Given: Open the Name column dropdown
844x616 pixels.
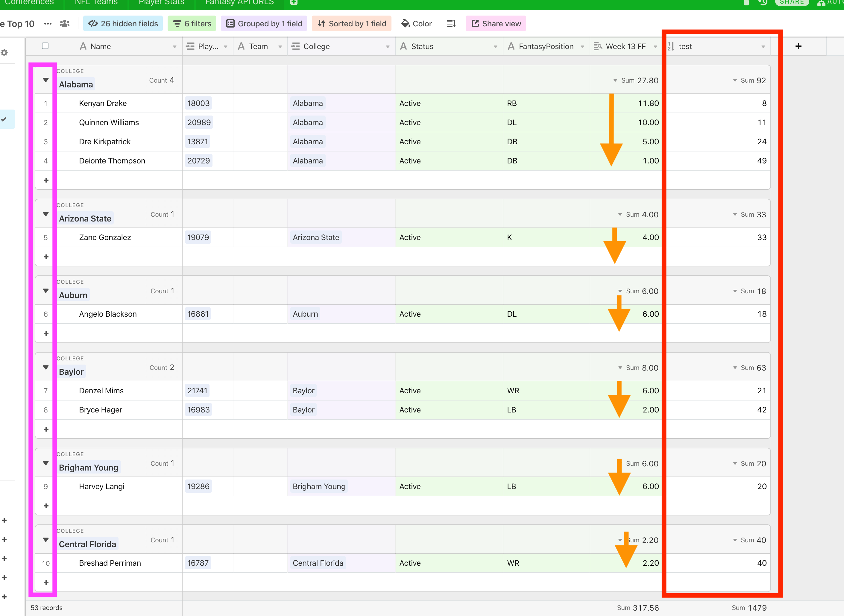Looking at the screenshot, I should click(174, 47).
